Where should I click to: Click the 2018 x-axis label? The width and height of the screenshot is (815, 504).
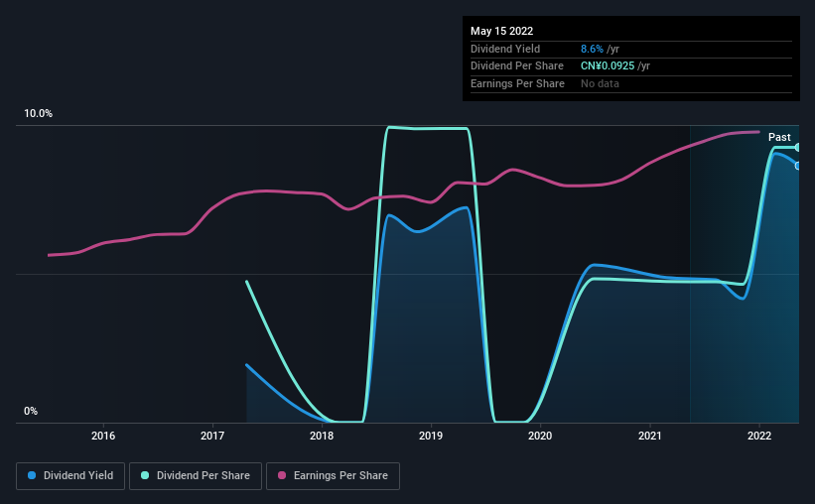[x=322, y=436]
